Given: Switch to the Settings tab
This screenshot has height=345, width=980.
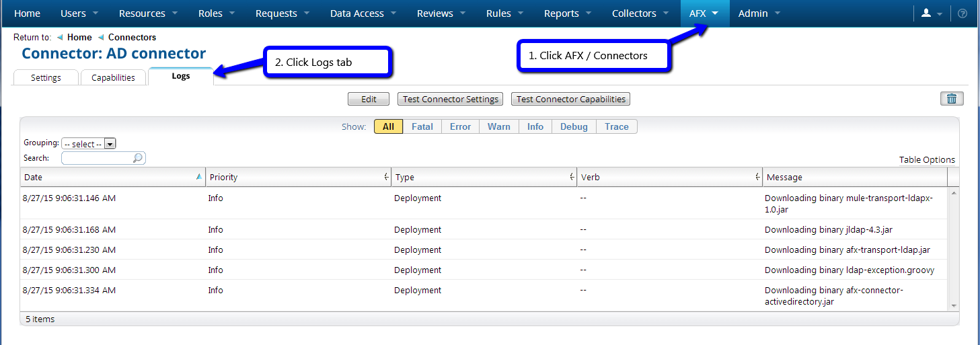Looking at the screenshot, I should coord(46,78).
